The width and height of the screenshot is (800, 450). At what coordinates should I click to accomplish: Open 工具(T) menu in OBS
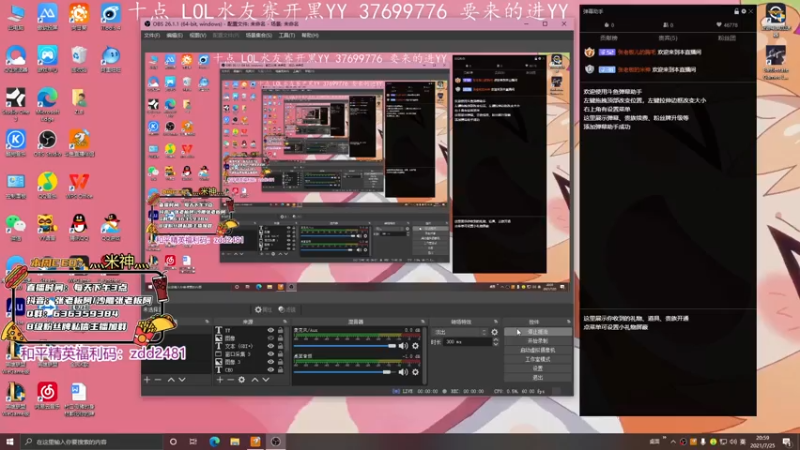point(287,35)
